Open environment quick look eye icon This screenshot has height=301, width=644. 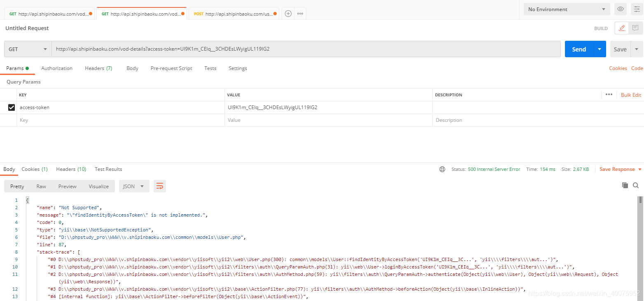621,9
